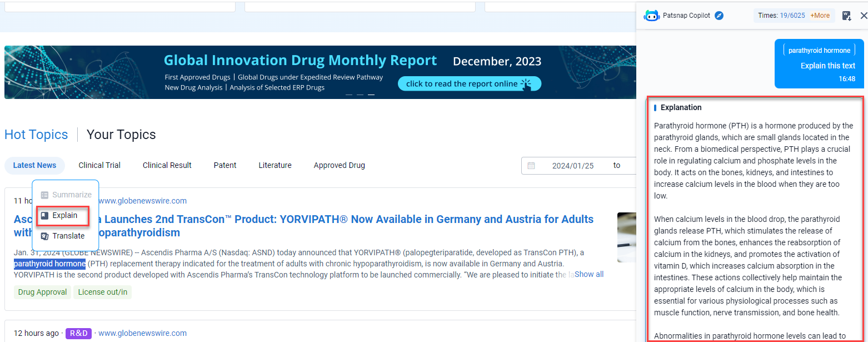Click the 2024/01/25 start date field
Image resolution: width=868 pixels, height=342 pixels.
[572, 166]
